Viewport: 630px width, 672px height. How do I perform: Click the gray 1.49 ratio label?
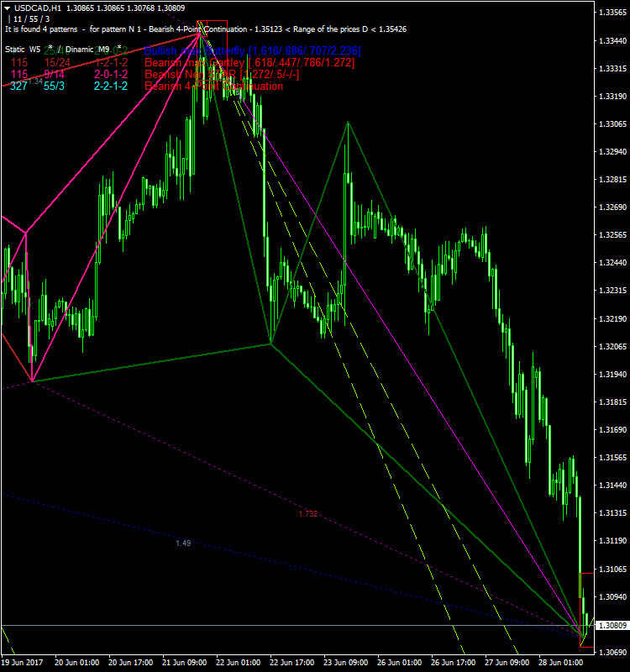point(183,543)
